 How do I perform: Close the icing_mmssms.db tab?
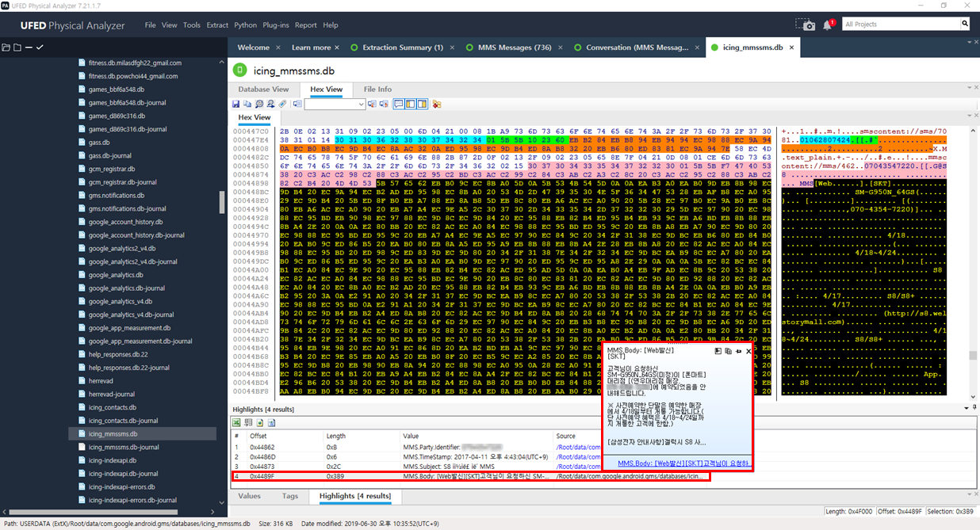[x=791, y=48]
